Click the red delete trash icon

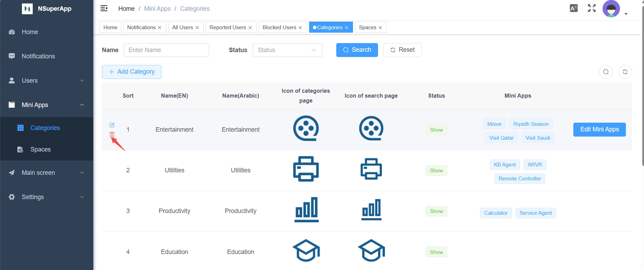click(112, 134)
